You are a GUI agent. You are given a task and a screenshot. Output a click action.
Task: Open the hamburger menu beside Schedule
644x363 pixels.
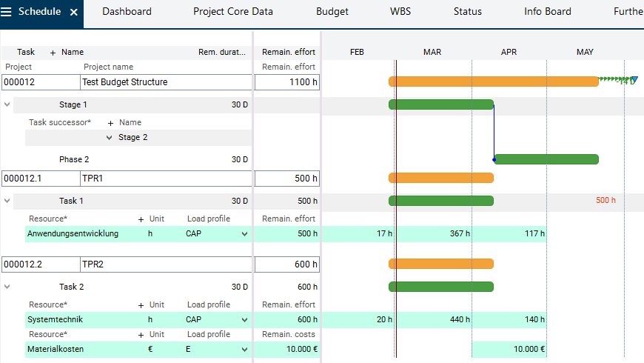tap(7, 12)
